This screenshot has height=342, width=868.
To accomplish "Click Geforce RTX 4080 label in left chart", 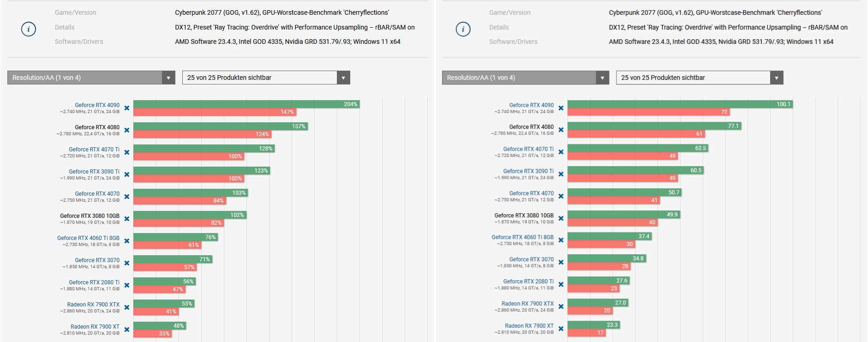I will coord(97,127).
